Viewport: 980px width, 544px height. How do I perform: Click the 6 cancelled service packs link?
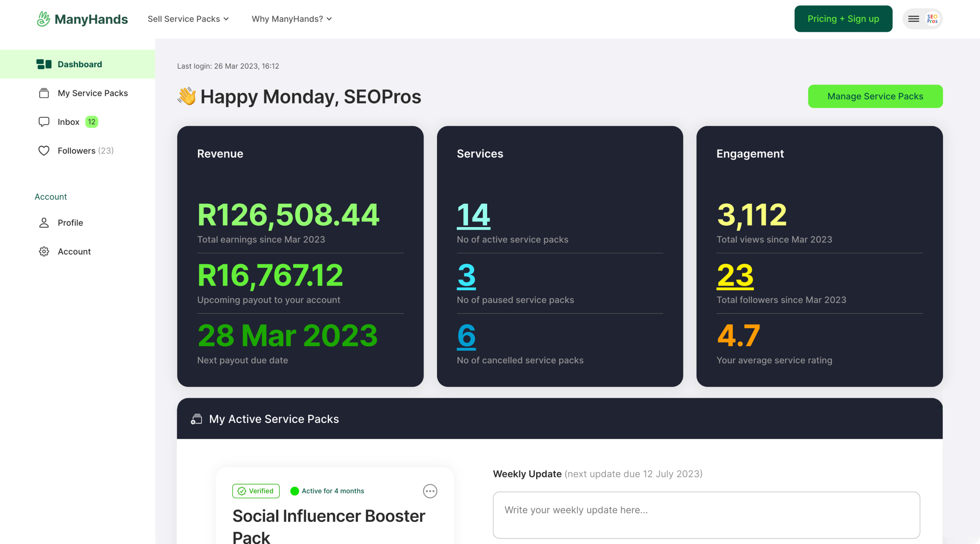(466, 336)
